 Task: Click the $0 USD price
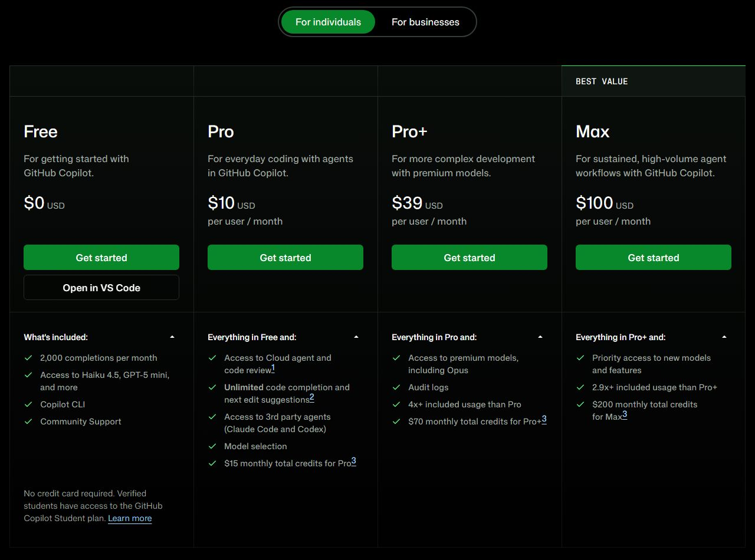coord(44,203)
